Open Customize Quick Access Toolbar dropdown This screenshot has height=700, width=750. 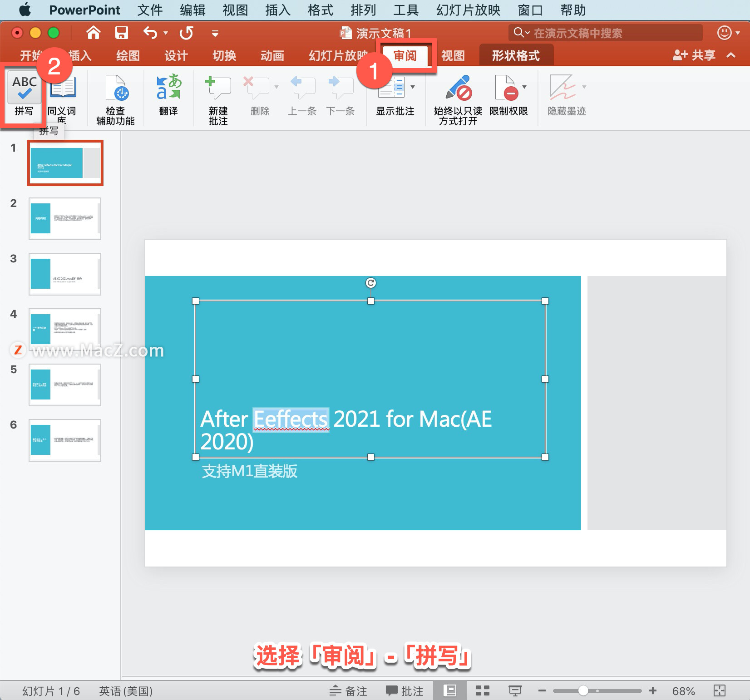215,33
